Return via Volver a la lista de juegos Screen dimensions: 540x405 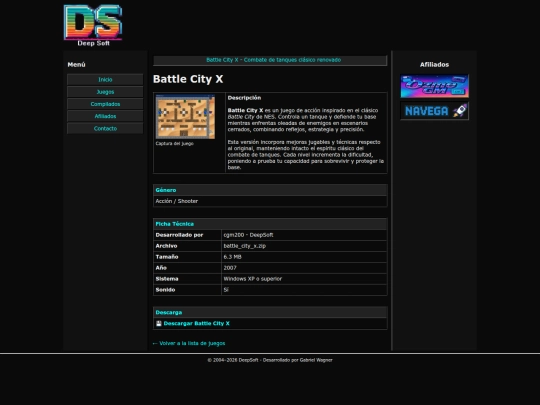pyautogui.click(x=189, y=343)
